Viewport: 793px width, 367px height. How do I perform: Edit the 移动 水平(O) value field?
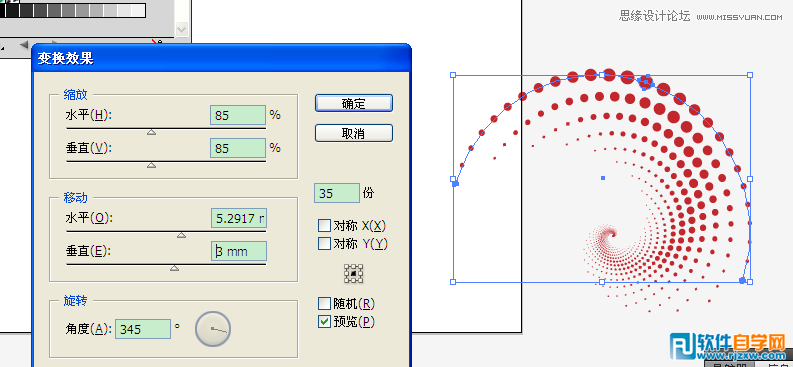click(x=239, y=218)
